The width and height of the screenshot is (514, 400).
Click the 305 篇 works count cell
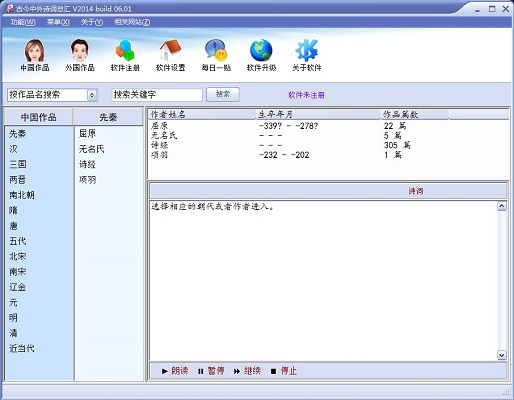397,145
